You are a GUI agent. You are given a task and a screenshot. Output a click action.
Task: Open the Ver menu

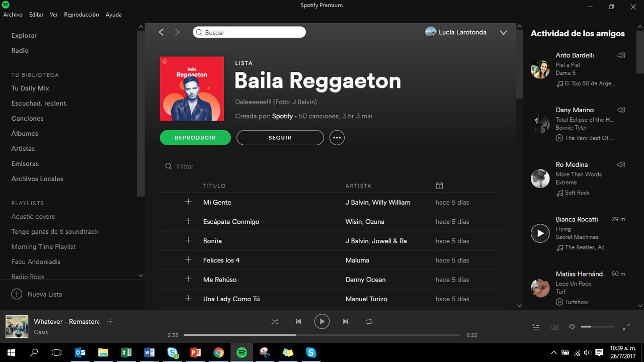point(54,15)
